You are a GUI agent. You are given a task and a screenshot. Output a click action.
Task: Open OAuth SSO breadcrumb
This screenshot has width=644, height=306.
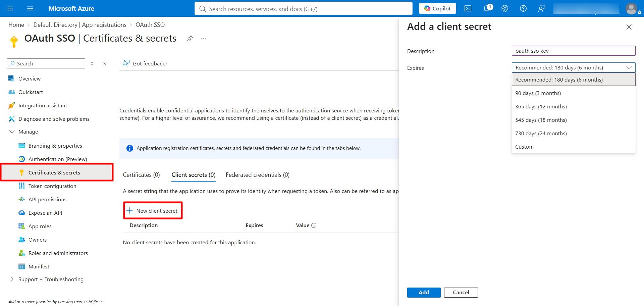click(x=150, y=25)
